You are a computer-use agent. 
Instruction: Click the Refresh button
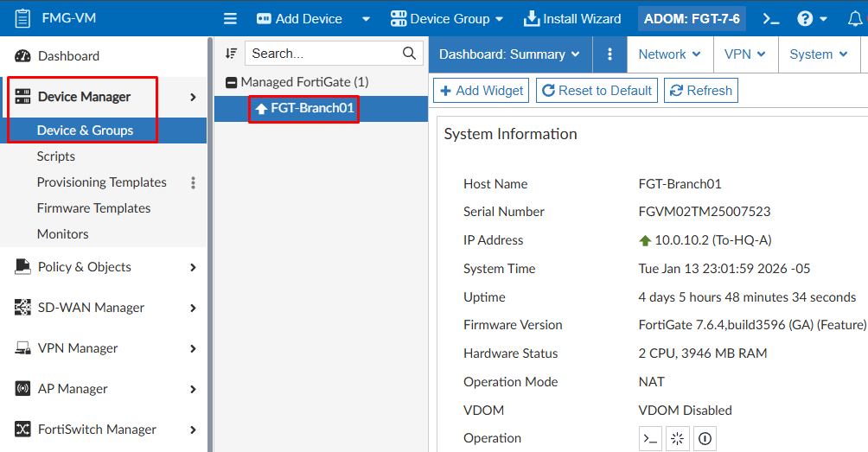pos(701,90)
